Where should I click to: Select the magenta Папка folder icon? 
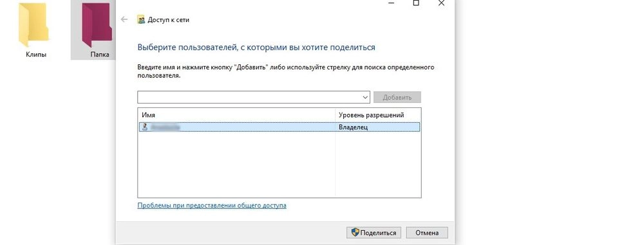click(x=97, y=24)
